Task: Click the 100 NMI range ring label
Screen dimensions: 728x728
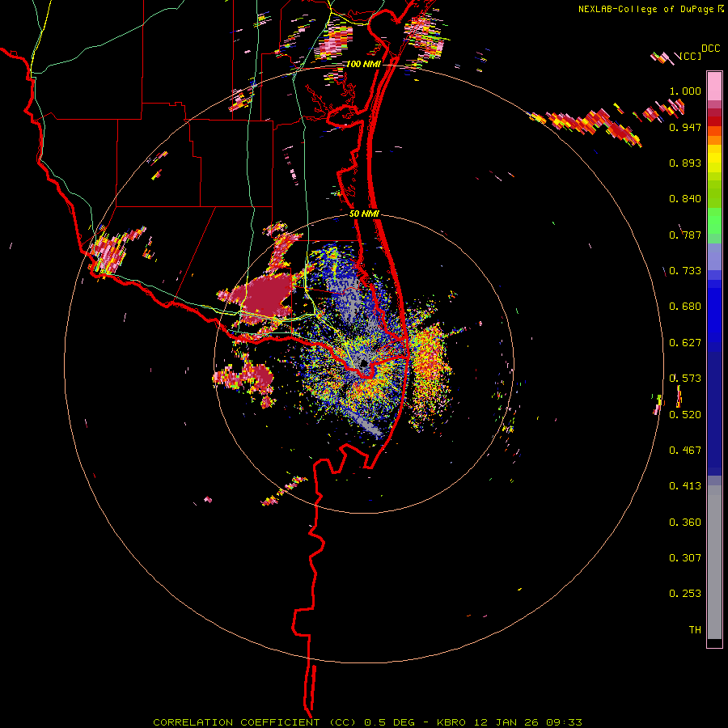Action: (362, 64)
